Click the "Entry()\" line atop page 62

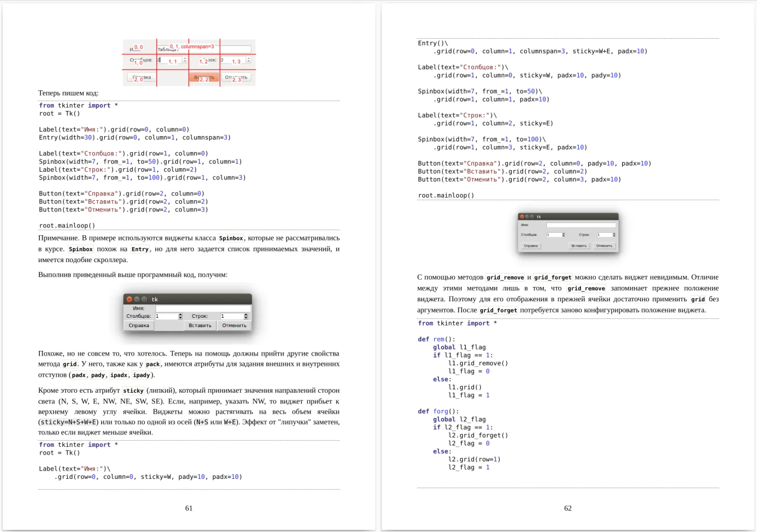point(433,43)
